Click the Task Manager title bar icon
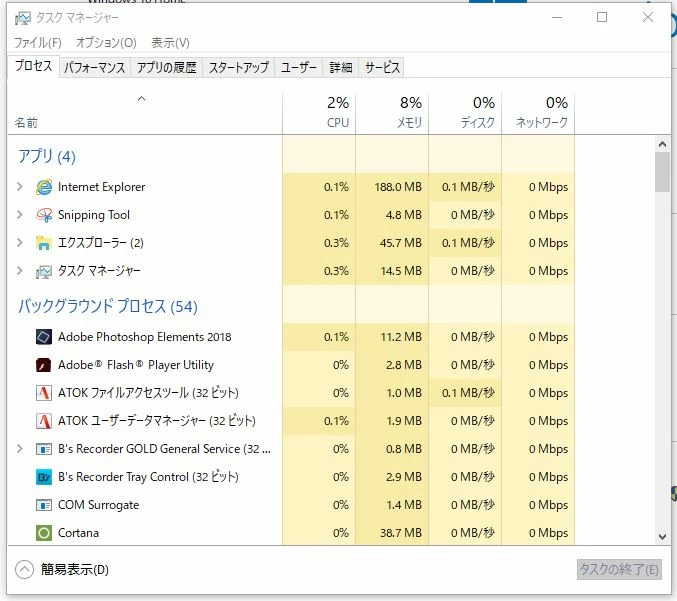677x601 pixels. tap(22, 18)
